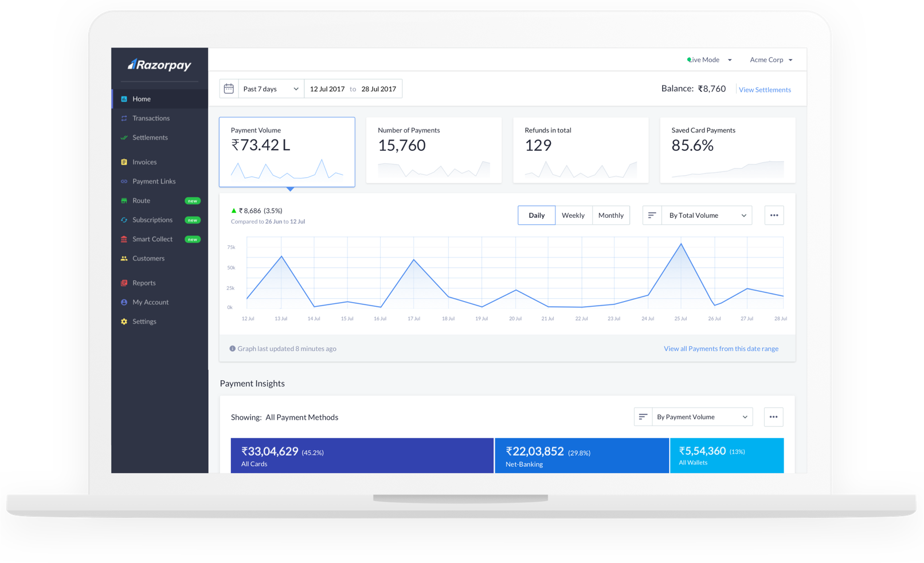Click the Customers people icon
924x563 pixels.
tap(124, 259)
